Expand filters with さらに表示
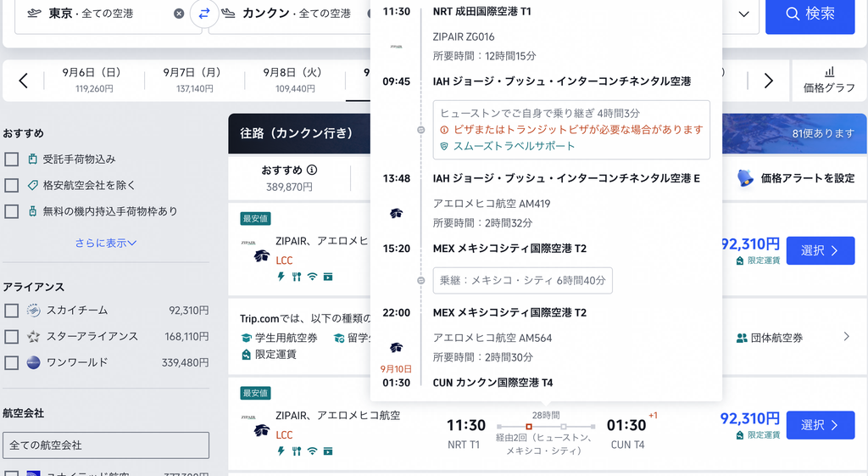The width and height of the screenshot is (868, 476). (x=106, y=243)
